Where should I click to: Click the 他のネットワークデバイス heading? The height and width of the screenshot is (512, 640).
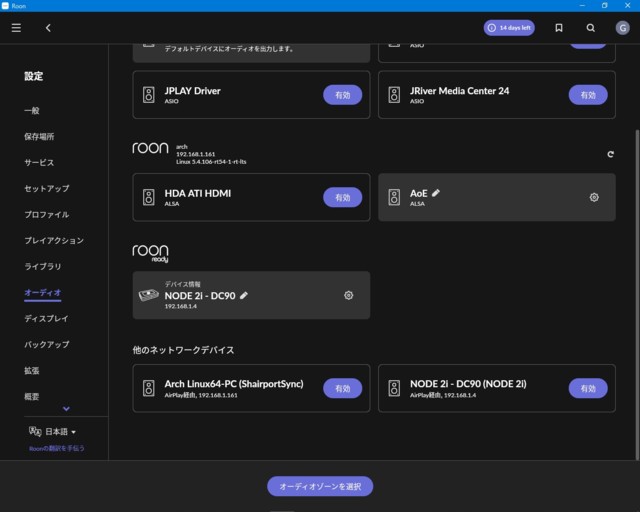click(x=183, y=350)
